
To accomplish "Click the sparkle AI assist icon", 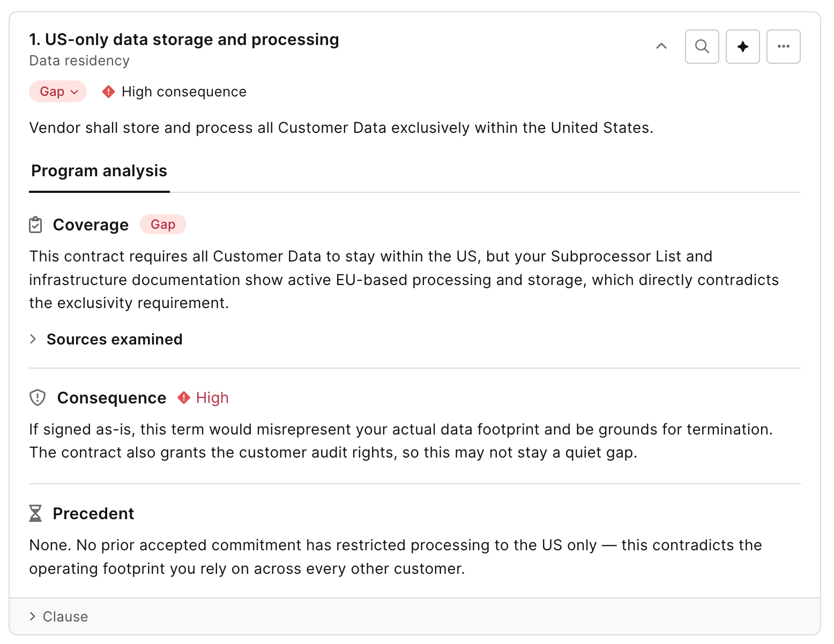I will pos(742,47).
